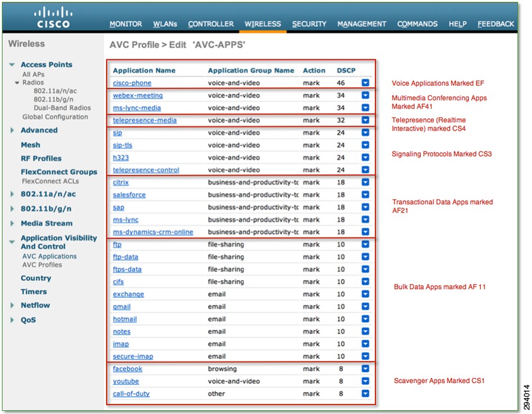The height and width of the screenshot is (414, 532).
Task: Open the Mesh sidebar item
Action: pos(30,145)
